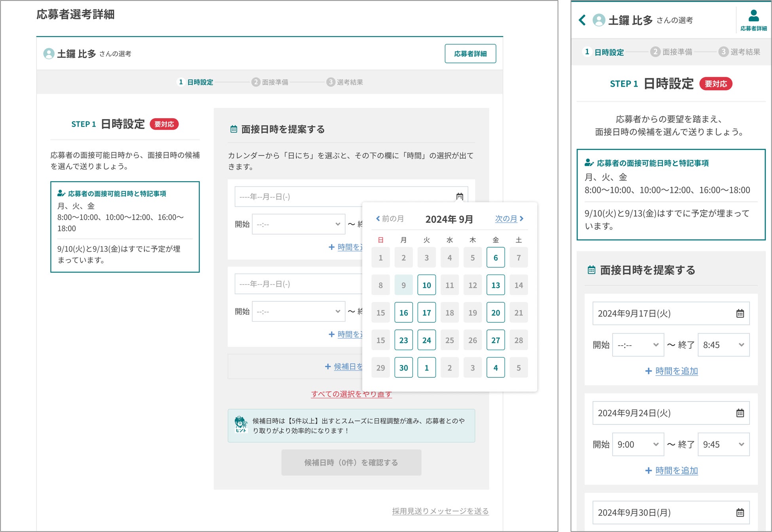Expand first 開始 time dropdown on desktop

pos(299,224)
